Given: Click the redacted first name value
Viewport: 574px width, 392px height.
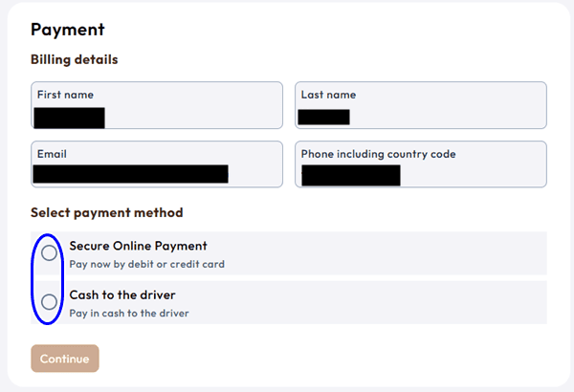Looking at the screenshot, I should (69, 118).
